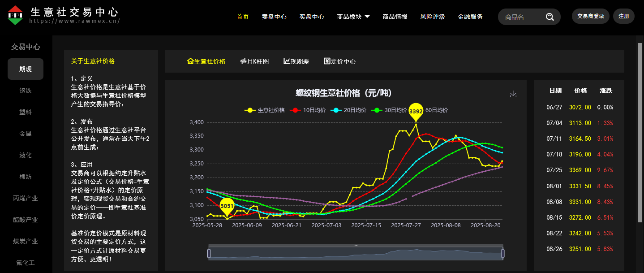Switch to the 月K柱图 tab
644x273 pixels.
pyautogui.click(x=254, y=61)
